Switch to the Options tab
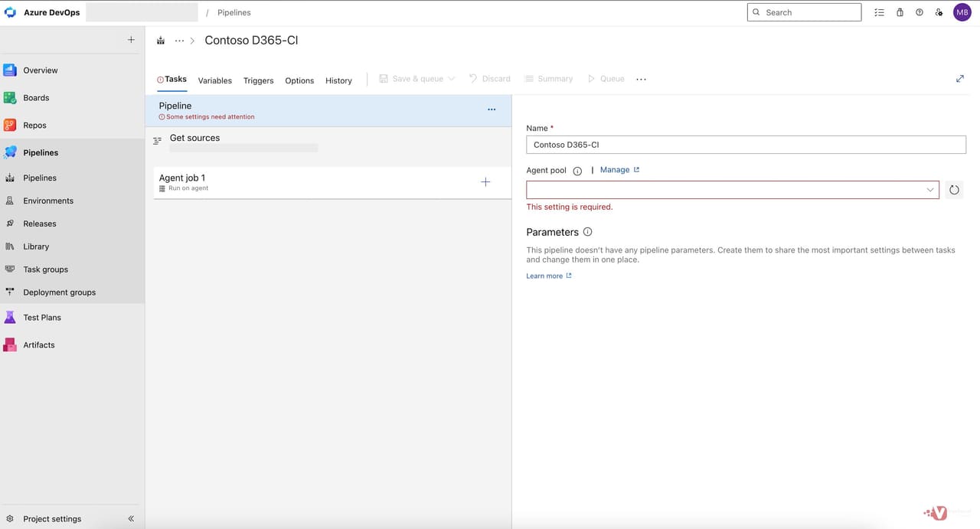 tap(299, 80)
